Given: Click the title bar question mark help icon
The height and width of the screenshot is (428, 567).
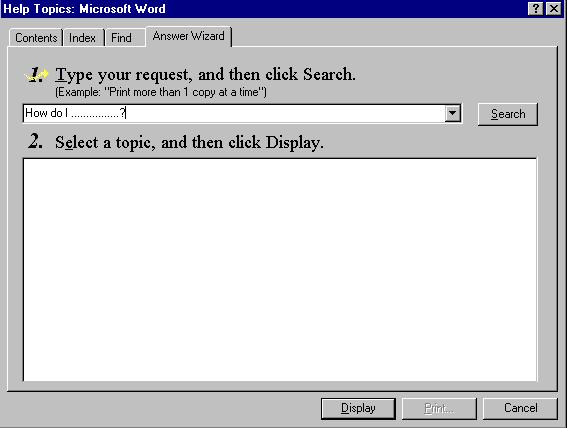Looking at the screenshot, I should pyautogui.click(x=536, y=9).
